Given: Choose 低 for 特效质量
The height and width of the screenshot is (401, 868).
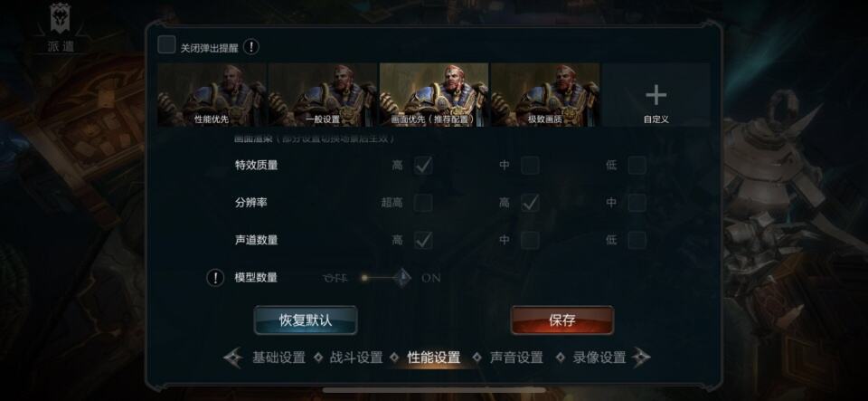Looking at the screenshot, I should pyautogui.click(x=637, y=165).
